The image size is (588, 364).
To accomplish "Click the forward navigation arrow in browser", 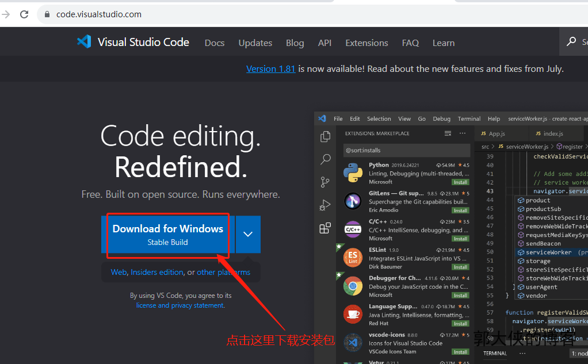I will 6,14.
